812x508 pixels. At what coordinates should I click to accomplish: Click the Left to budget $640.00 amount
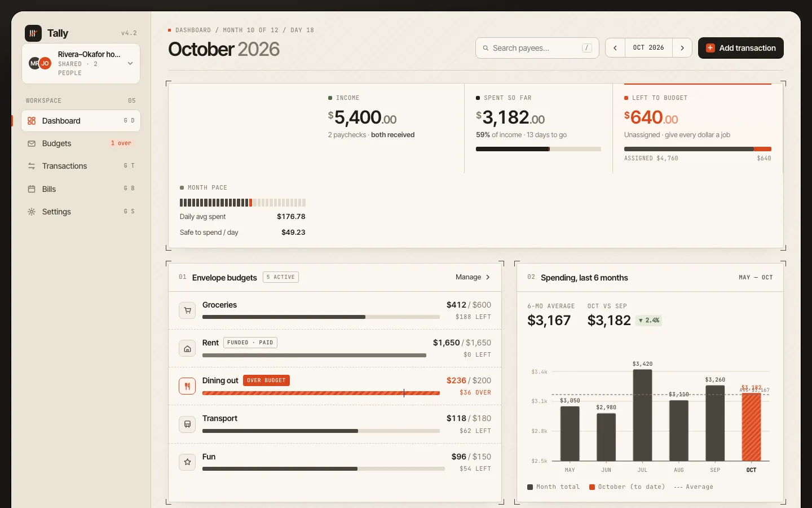pyautogui.click(x=651, y=117)
